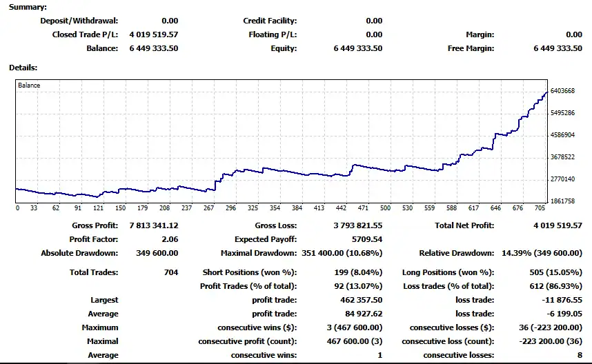The height and width of the screenshot is (364, 592).
Task: Click the consecutive losses value 36 (-223 200.00)
Action: pyautogui.click(x=551, y=327)
